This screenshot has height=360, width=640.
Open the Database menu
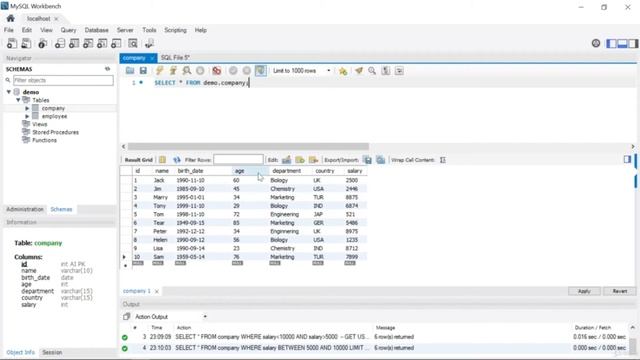tap(96, 30)
